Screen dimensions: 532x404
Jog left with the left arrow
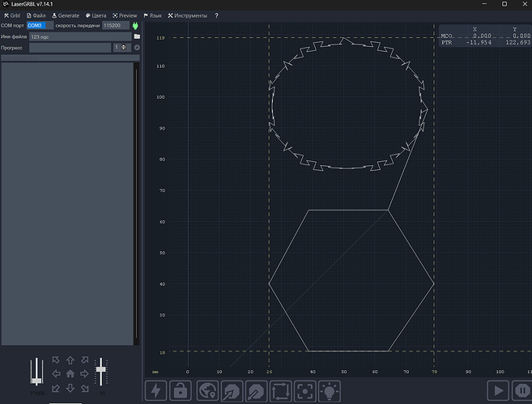click(x=56, y=374)
